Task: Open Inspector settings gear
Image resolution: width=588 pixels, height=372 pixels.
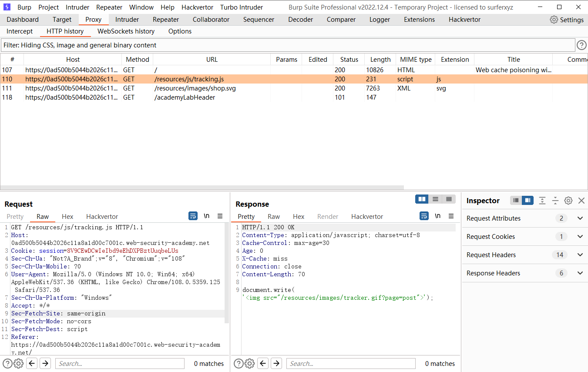Action: 568,201
